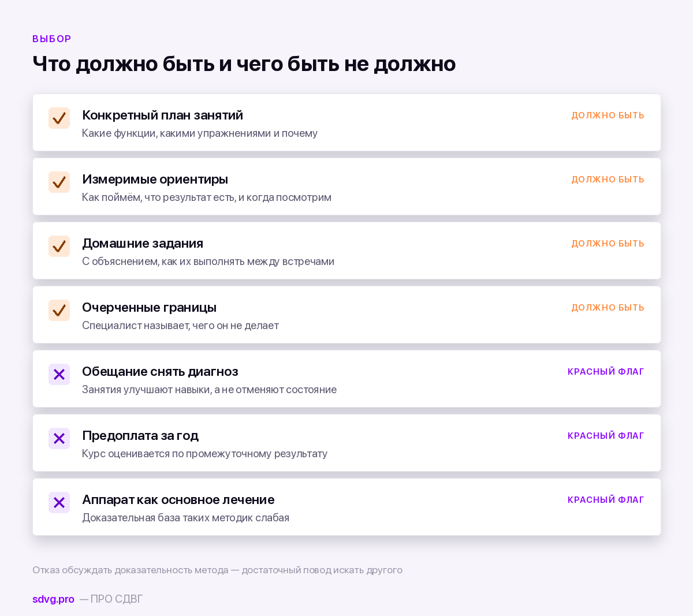Click footnote Отказ обсуждать доказательность метода
The image size is (693, 616).
pos(217,570)
